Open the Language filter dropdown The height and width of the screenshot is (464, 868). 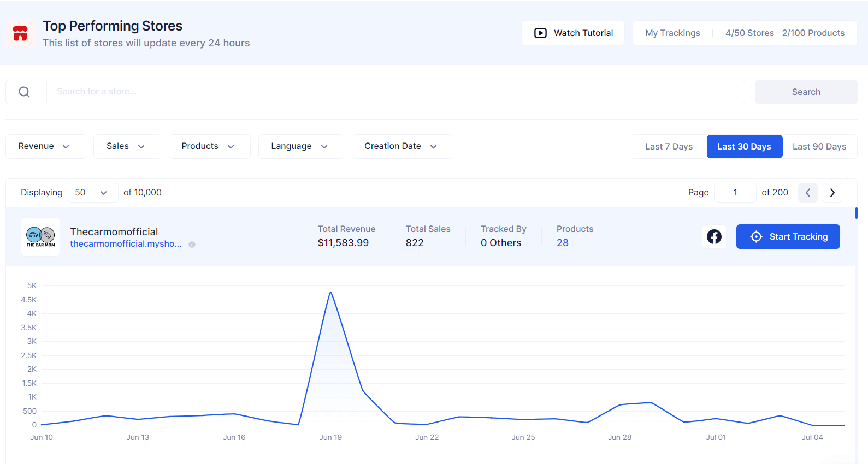[300, 146]
